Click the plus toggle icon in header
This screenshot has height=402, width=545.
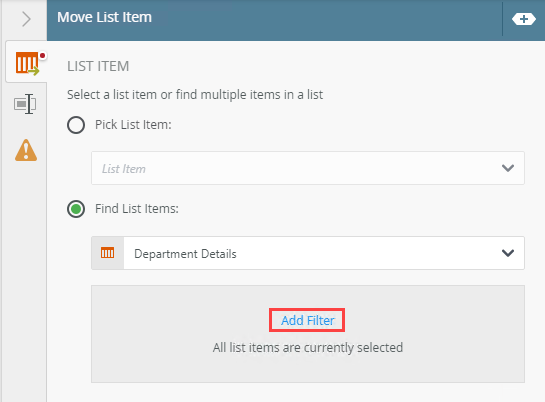523,19
